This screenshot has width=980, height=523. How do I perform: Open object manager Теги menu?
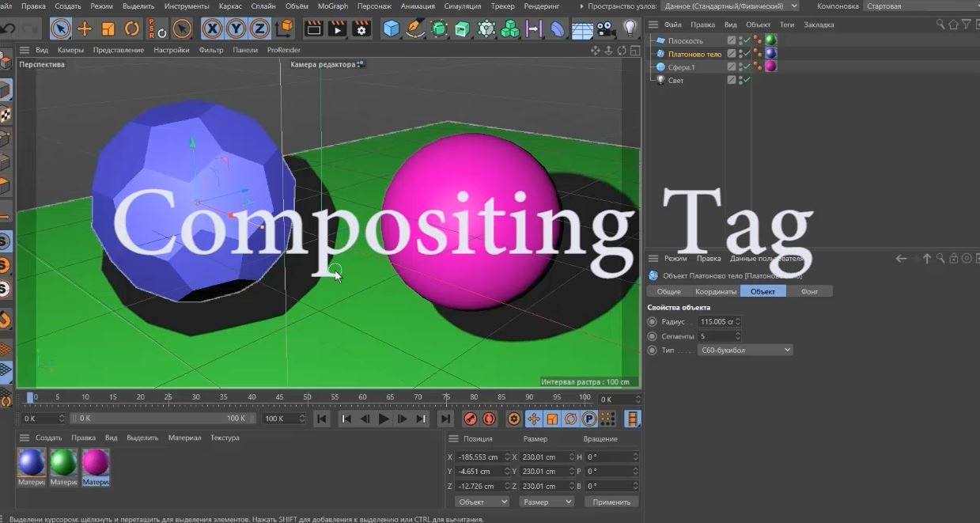coord(787,25)
